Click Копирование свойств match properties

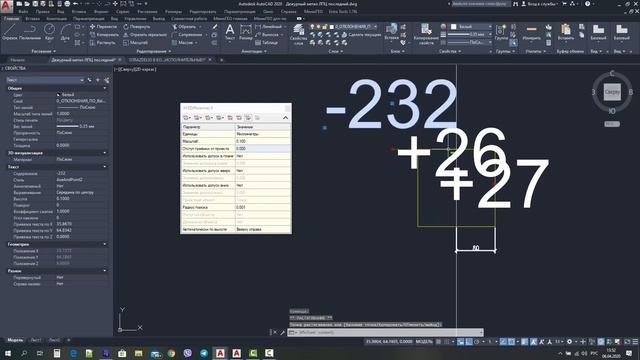click(426, 34)
